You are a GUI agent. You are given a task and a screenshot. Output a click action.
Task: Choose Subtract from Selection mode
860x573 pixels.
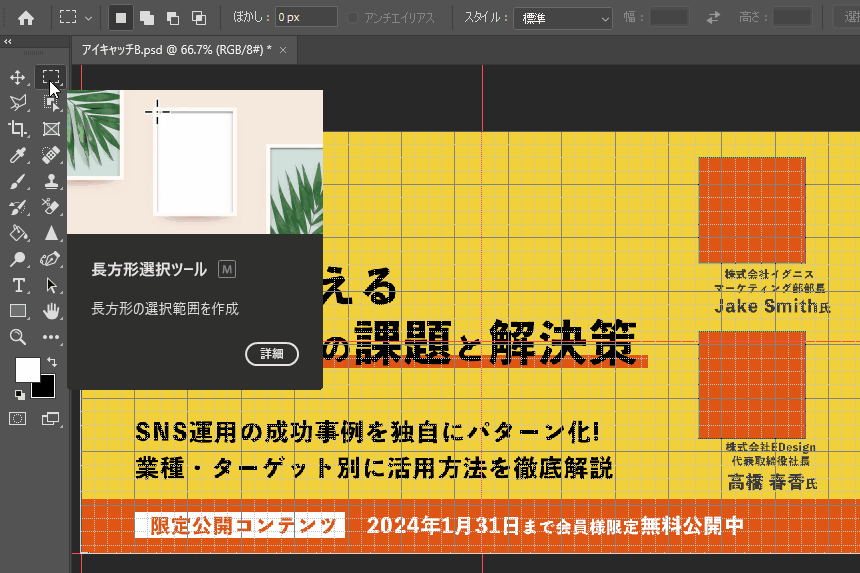pos(173,18)
